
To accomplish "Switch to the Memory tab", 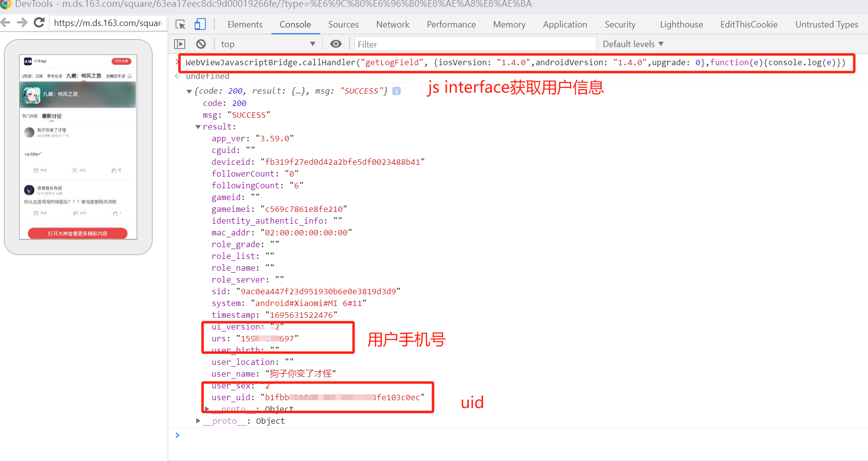I will point(509,25).
